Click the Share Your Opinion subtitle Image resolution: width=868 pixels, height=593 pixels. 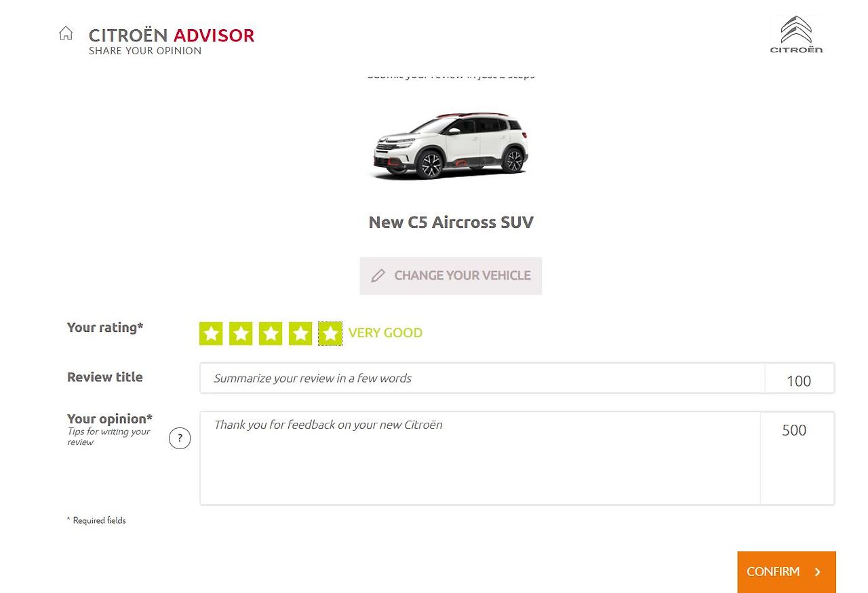145,51
